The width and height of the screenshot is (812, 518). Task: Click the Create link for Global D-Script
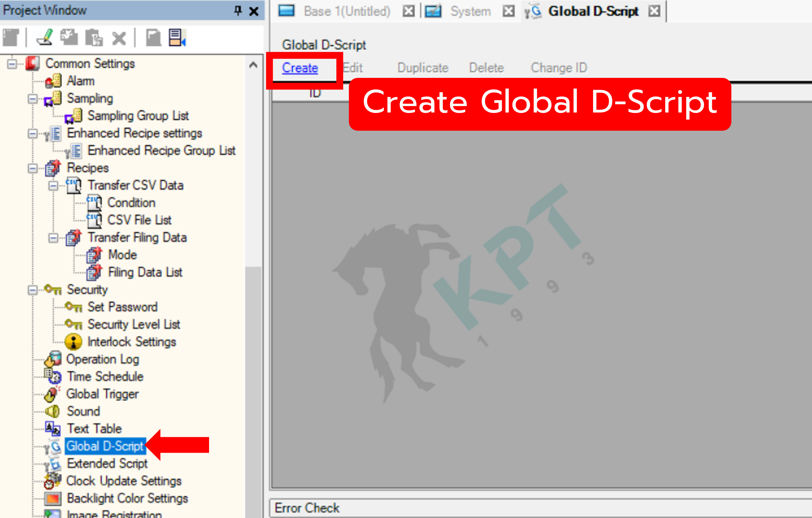click(300, 68)
